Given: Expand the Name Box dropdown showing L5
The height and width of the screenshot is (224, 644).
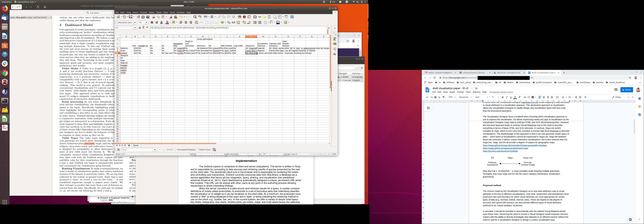Looking at the screenshot, I should click(x=135, y=28).
